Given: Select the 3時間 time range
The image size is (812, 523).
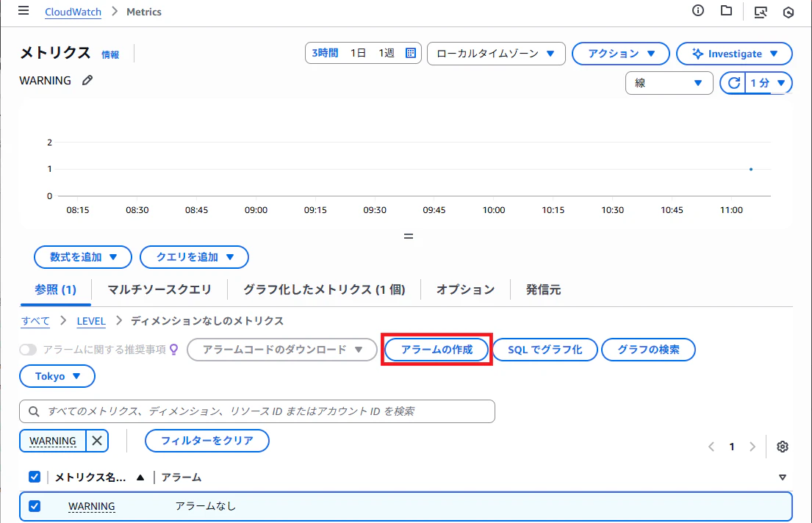Looking at the screenshot, I should [x=325, y=54].
